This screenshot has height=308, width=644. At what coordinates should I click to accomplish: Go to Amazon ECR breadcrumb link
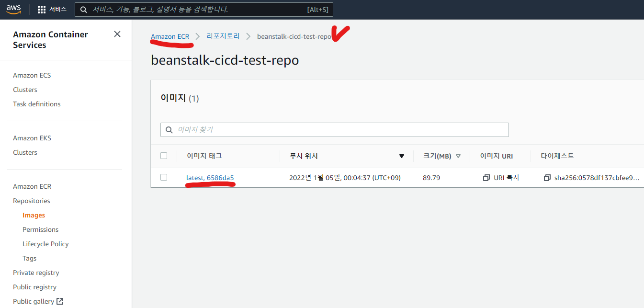170,36
